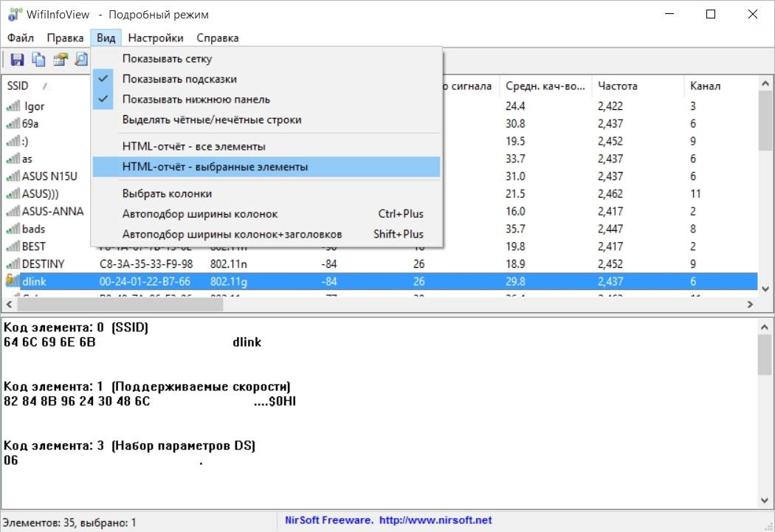The height and width of the screenshot is (532, 775).
Task: Uncheck Показывать подсказки option
Action: click(266, 79)
